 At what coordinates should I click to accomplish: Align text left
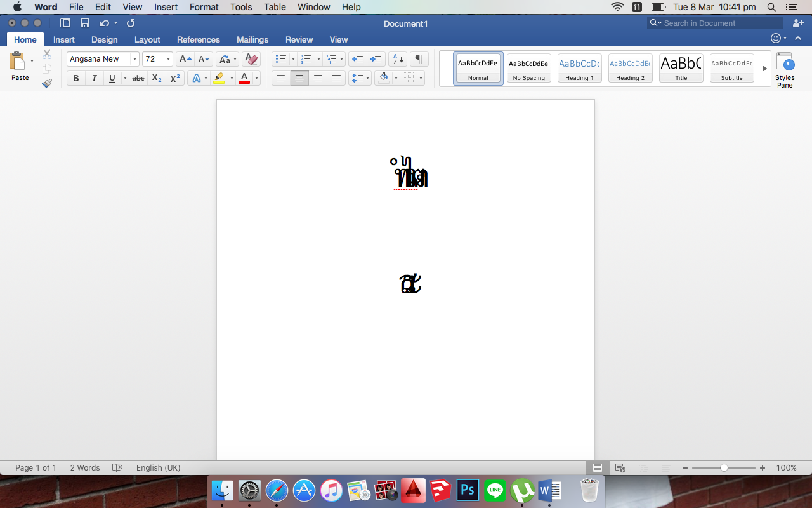281,78
